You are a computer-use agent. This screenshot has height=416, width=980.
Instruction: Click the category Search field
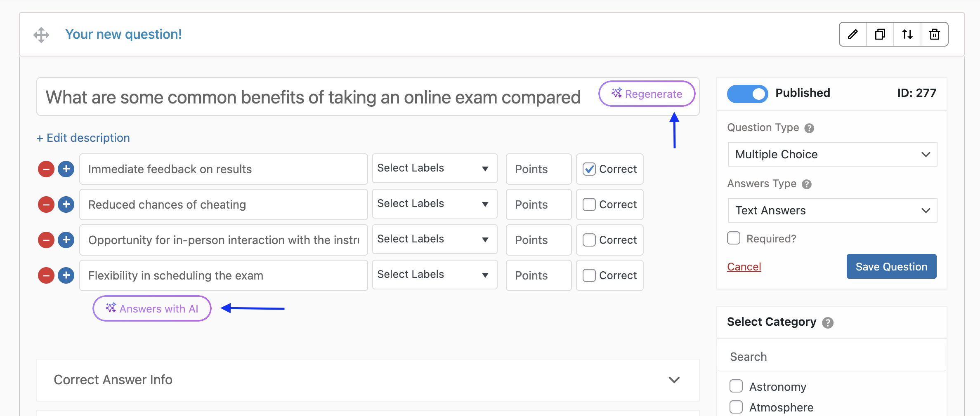pyautogui.click(x=831, y=357)
